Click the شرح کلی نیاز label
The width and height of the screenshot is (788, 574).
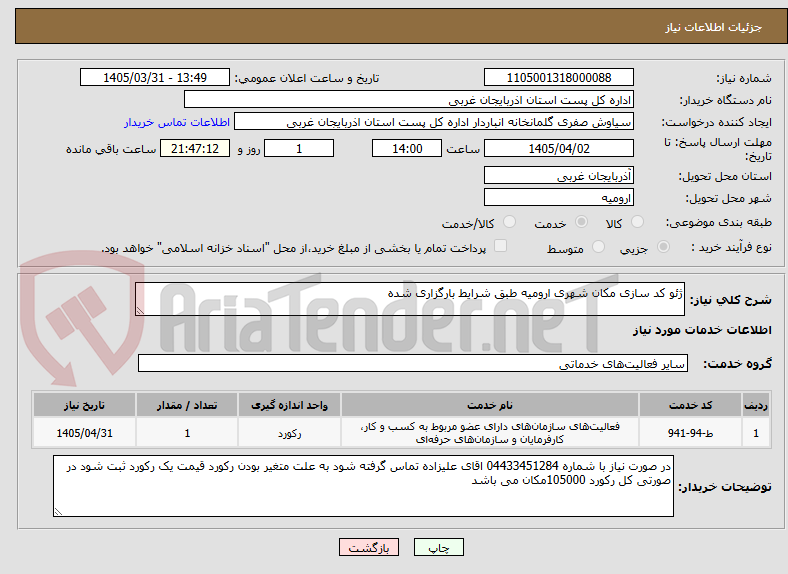click(730, 300)
